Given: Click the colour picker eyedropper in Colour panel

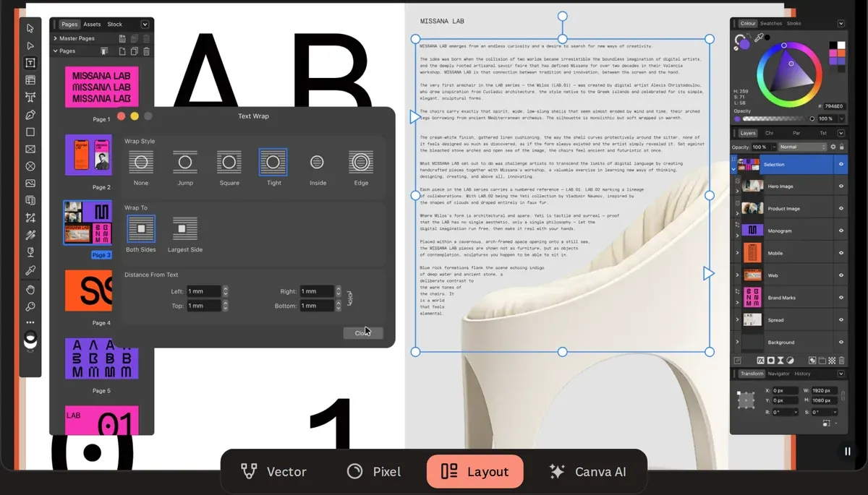Looking at the screenshot, I should click(x=758, y=38).
